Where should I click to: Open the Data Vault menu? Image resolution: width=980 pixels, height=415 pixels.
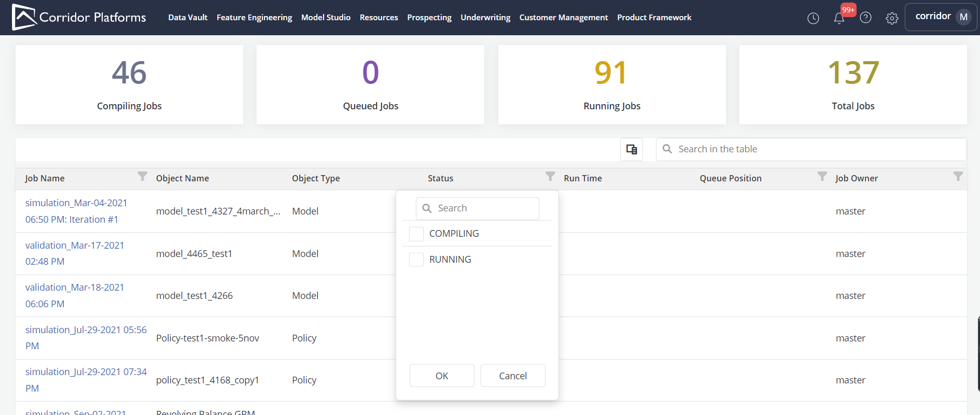tap(188, 18)
